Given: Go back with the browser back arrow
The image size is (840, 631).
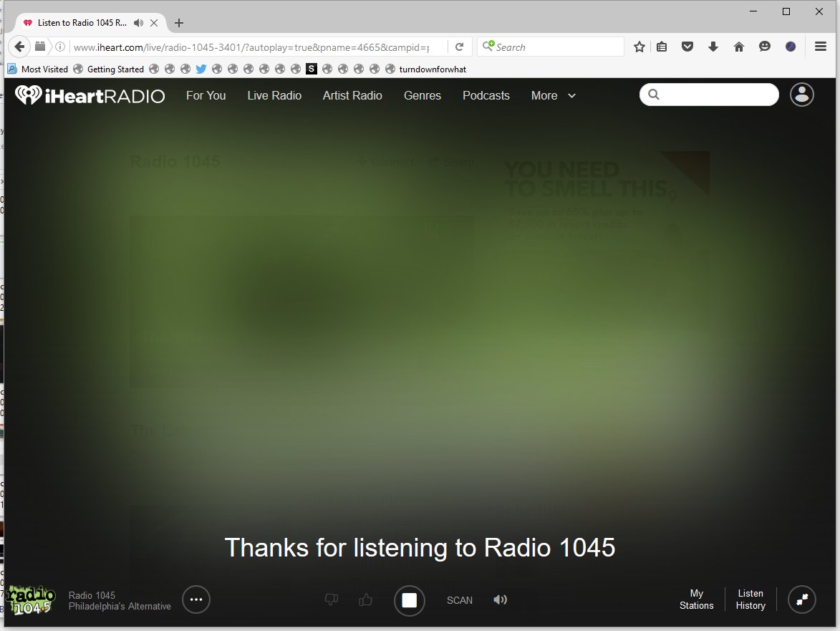Looking at the screenshot, I should [x=20, y=47].
